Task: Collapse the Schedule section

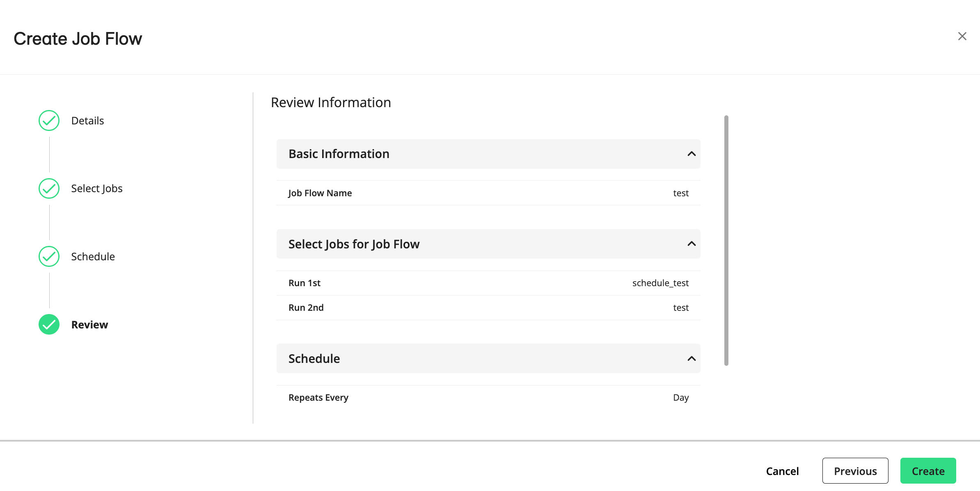Action: coord(691,358)
